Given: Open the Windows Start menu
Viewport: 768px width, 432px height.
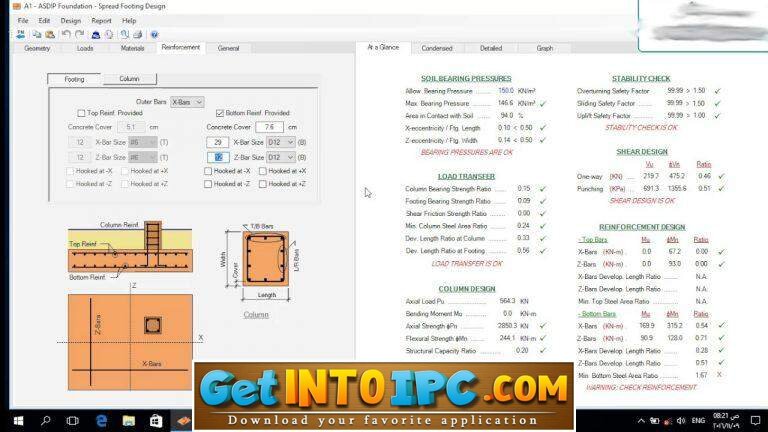Looking at the screenshot, I should coord(19,421).
